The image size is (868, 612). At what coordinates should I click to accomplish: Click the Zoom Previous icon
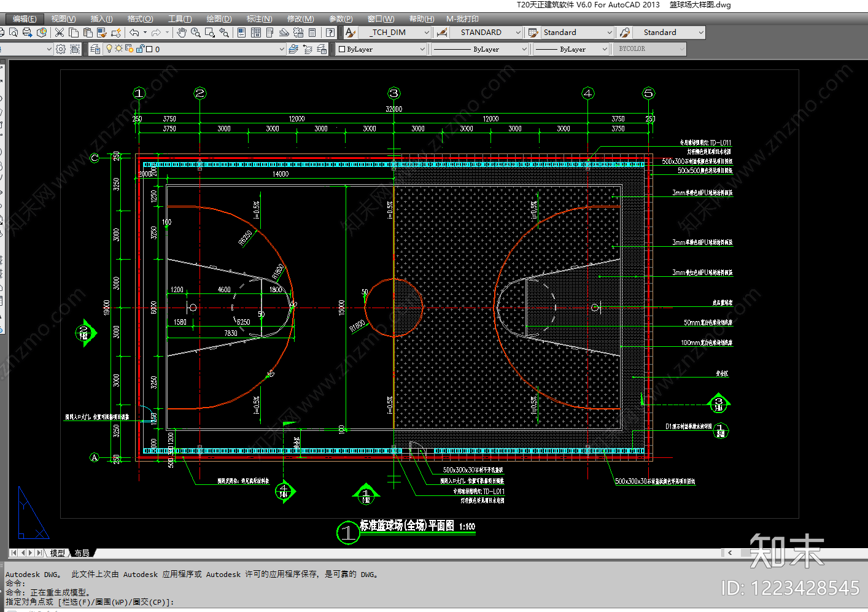tap(224, 32)
